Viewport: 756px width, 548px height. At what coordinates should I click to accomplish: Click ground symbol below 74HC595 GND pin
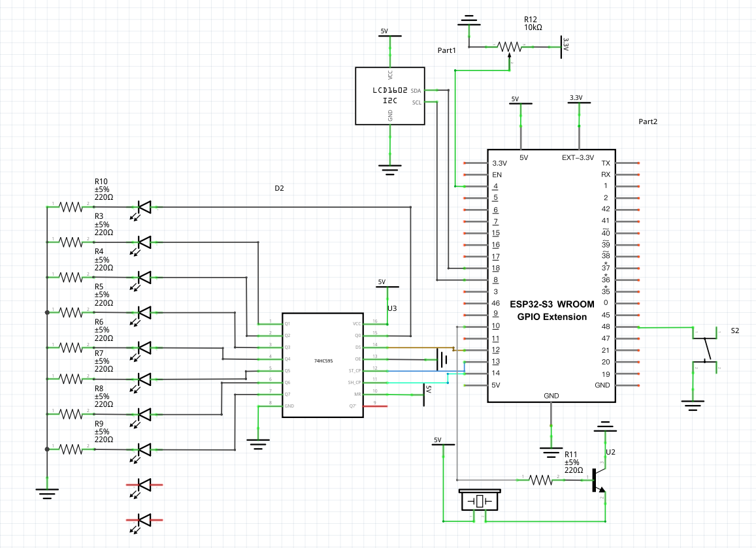click(258, 444)
